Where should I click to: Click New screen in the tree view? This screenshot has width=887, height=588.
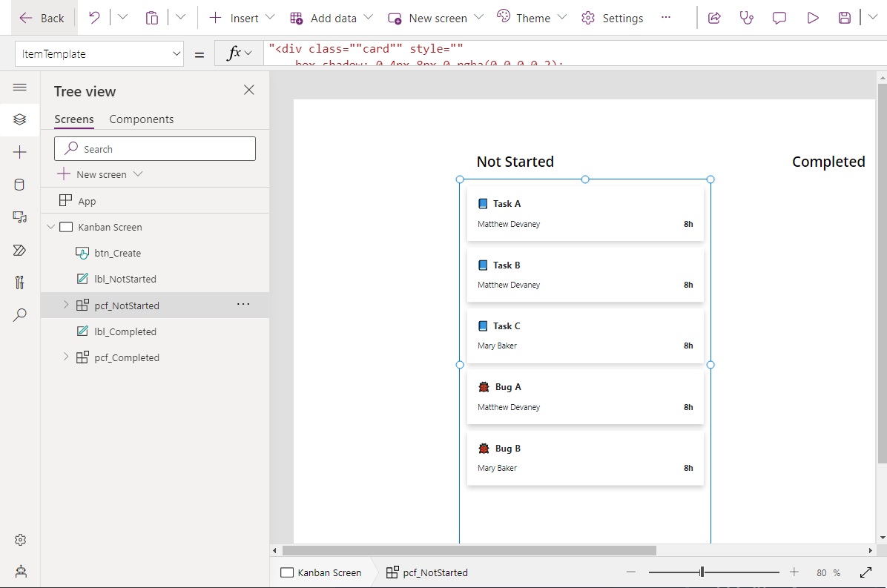coord(100,174)
